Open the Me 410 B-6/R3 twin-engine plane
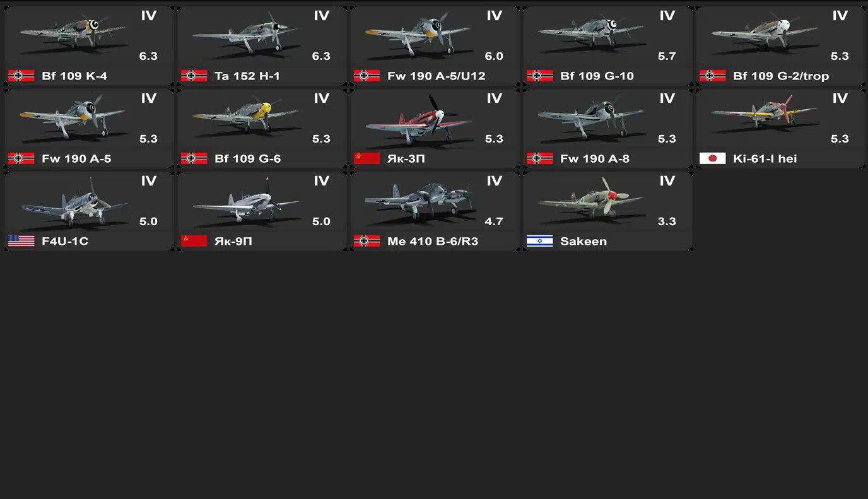868x499 pixels. coord(435,211)
